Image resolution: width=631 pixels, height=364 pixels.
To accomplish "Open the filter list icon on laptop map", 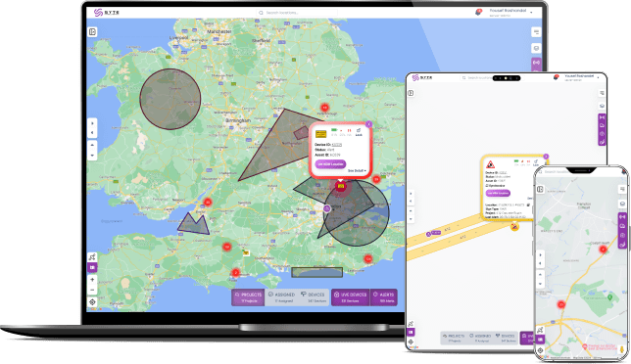I will tap(536, 31).
